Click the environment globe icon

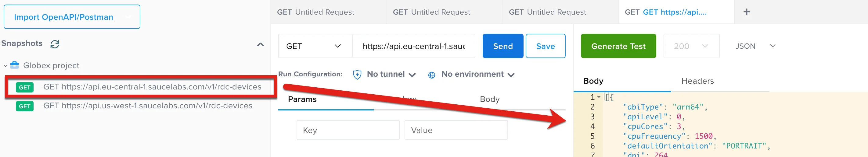click(x=431, y=75)
